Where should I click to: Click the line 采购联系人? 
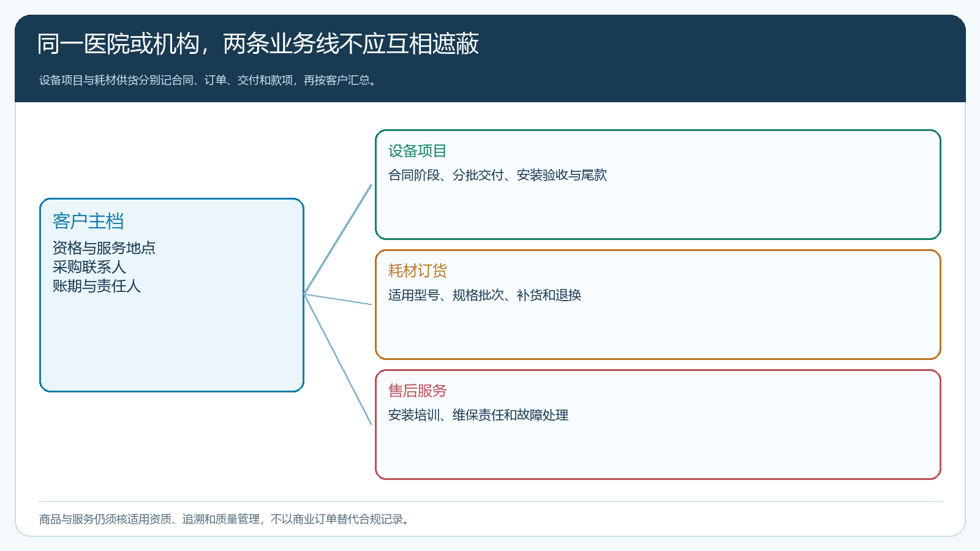click(89, 267)
